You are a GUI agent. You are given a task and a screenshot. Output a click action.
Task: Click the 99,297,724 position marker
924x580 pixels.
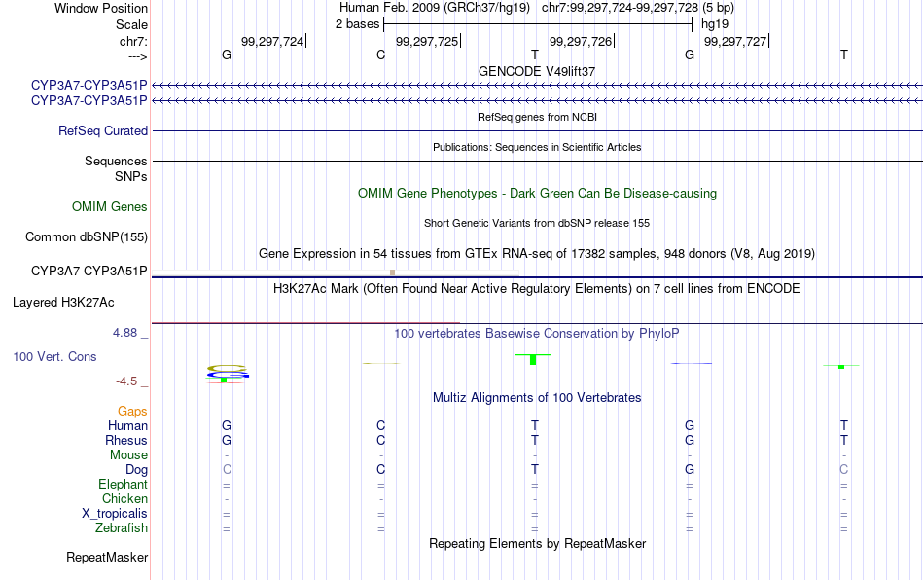coord(273,41)
